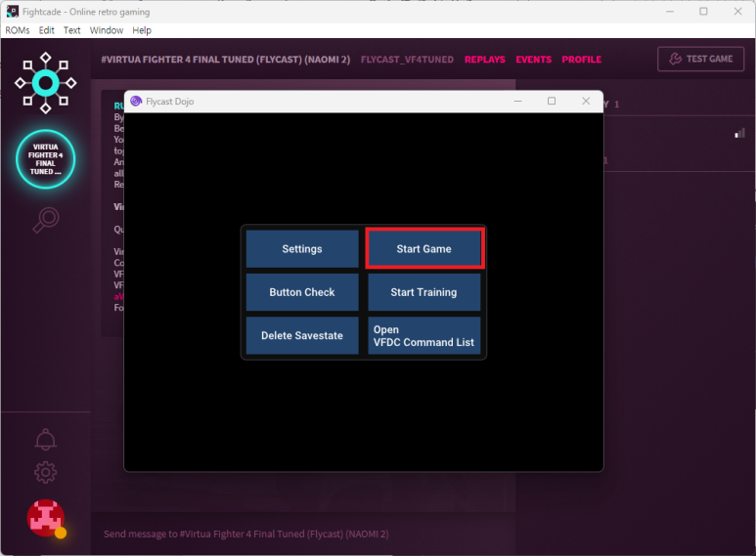Maximize the Fightcade main window
Viewport: 756px width, 556px height.
point(703,12)
